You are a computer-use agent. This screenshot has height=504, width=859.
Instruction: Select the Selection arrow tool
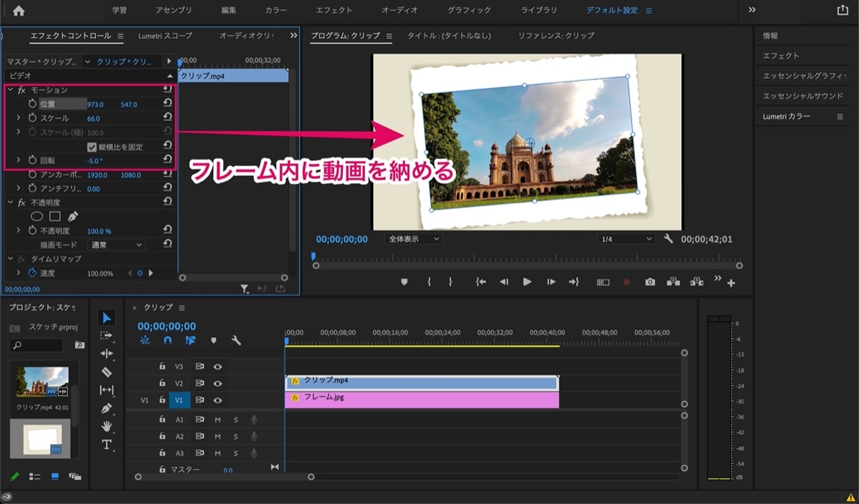coord(107,318)
